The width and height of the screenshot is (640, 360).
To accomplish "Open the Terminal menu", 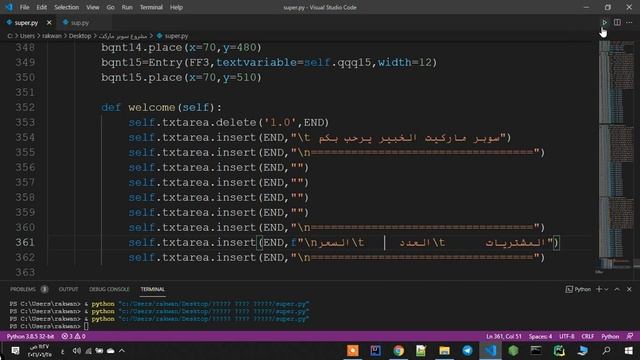I will coord(151,7).
